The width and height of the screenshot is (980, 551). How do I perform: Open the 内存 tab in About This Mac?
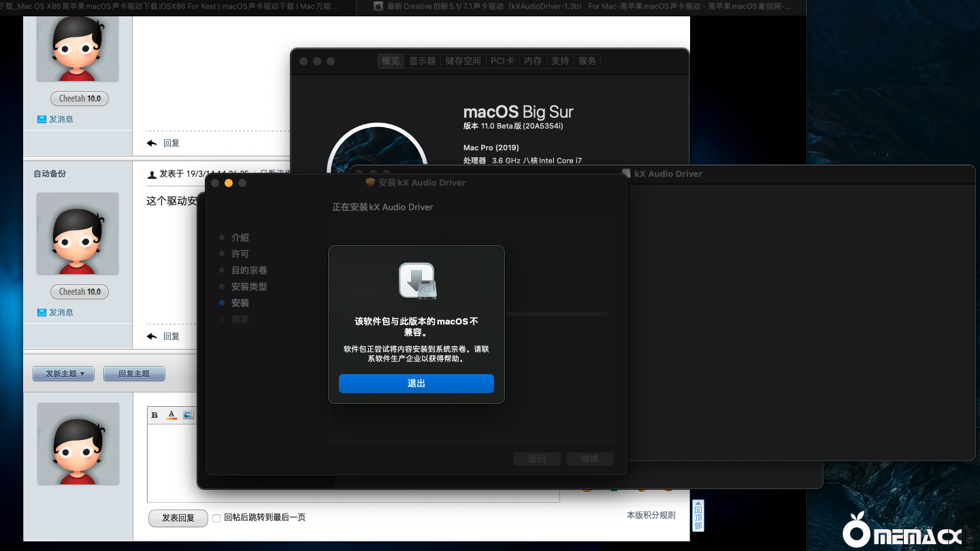point(533,61)
